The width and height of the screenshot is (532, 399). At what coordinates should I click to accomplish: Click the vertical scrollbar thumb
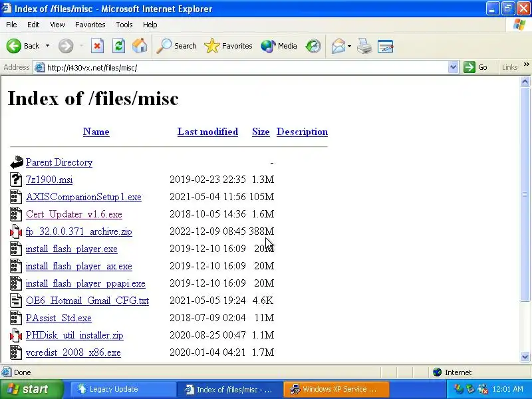pyautogui.click(x=525, y=194)
